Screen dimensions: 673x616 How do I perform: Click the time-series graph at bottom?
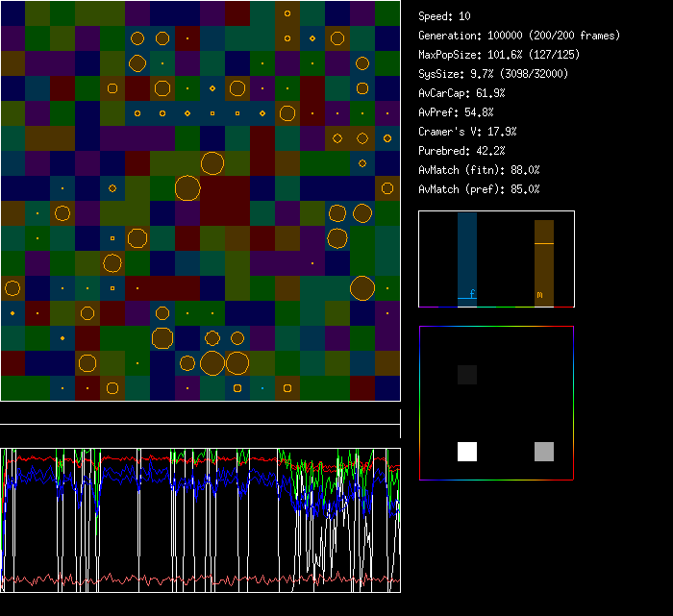point(200,520)
